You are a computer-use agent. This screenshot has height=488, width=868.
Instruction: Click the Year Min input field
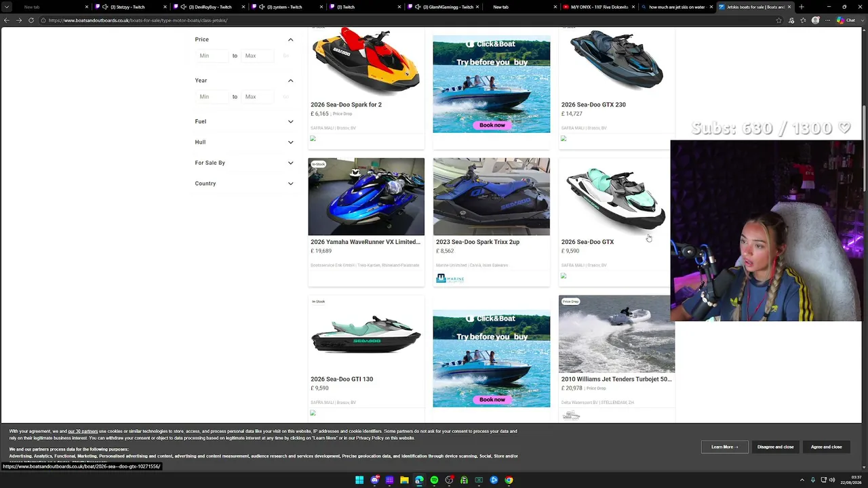[x=212, y=97]
